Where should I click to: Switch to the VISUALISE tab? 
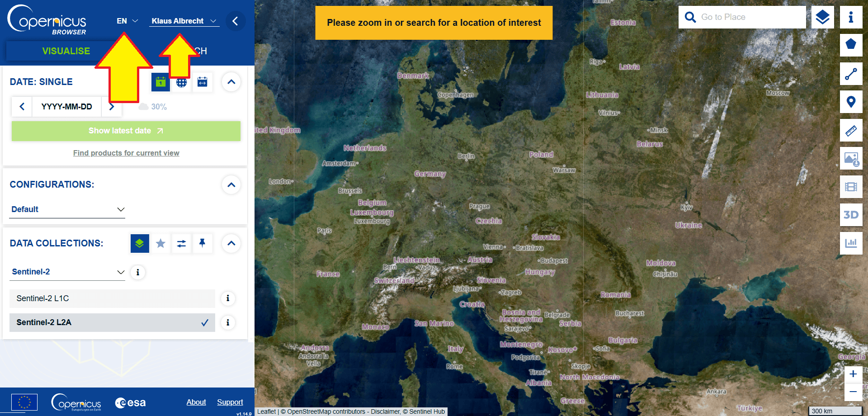coord(66,51)
